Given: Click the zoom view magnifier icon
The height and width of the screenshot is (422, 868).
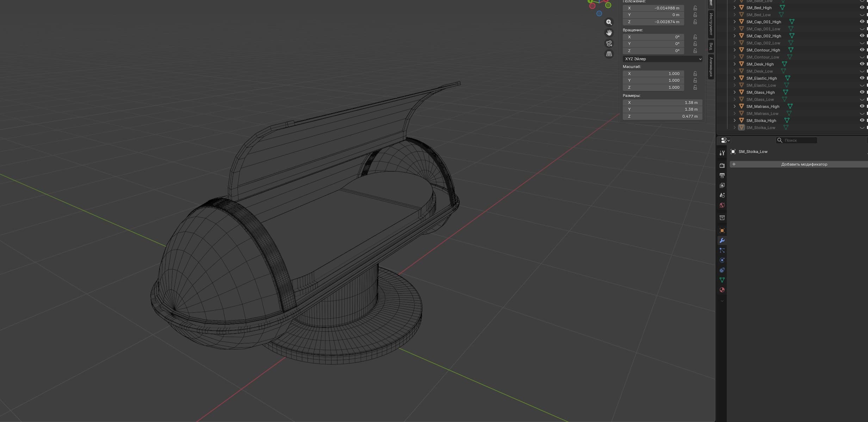Looking at the screenshot, I should [609, 22].
